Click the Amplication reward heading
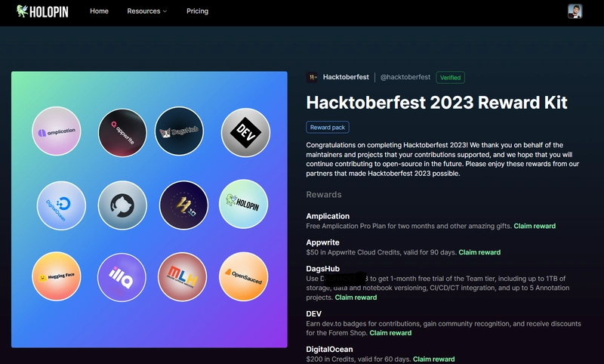 click(x=328, y=216)
